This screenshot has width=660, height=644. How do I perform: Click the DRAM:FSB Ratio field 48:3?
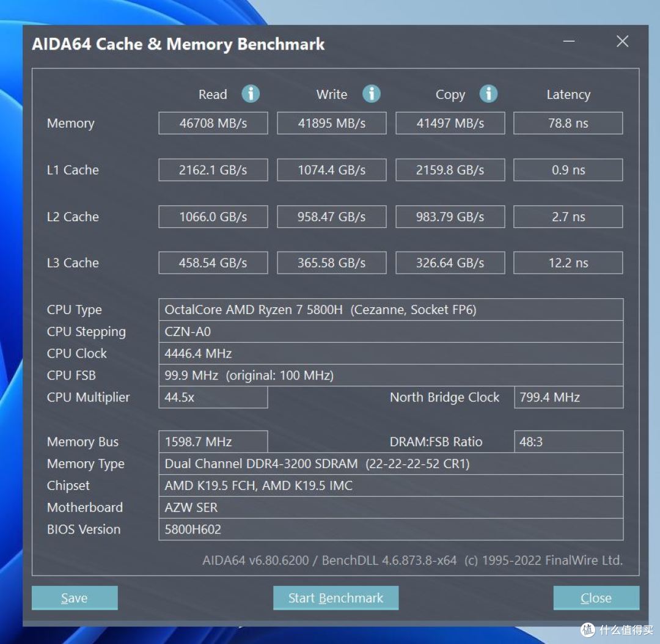click(569, 442)
